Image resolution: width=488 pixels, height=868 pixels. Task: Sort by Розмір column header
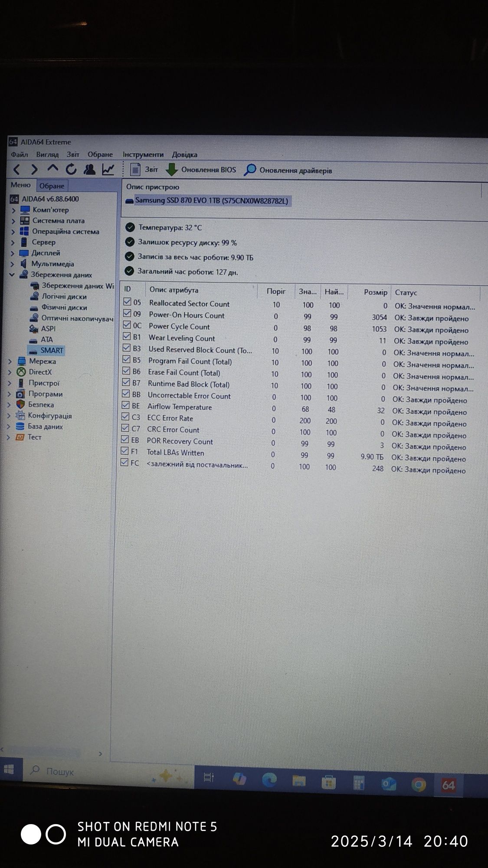pyautogui.click(x=370, y=292)
